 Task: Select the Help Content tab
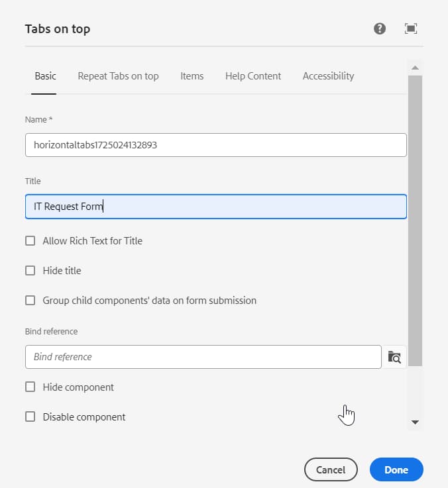(x=253, y=76)
